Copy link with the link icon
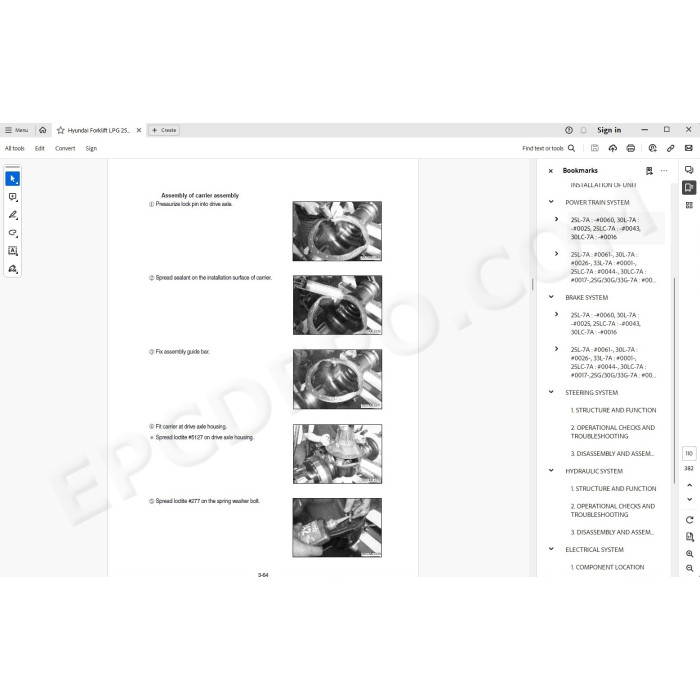 (x=671, y=148)
